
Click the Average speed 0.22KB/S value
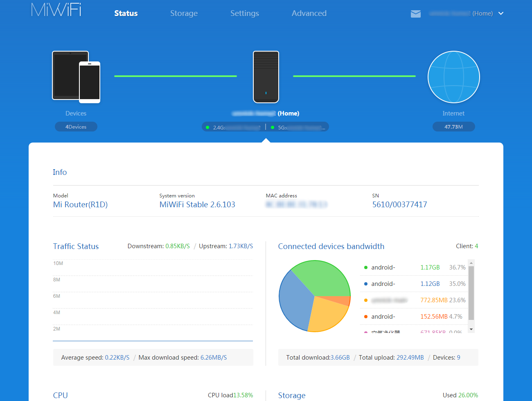pos(117,358)
